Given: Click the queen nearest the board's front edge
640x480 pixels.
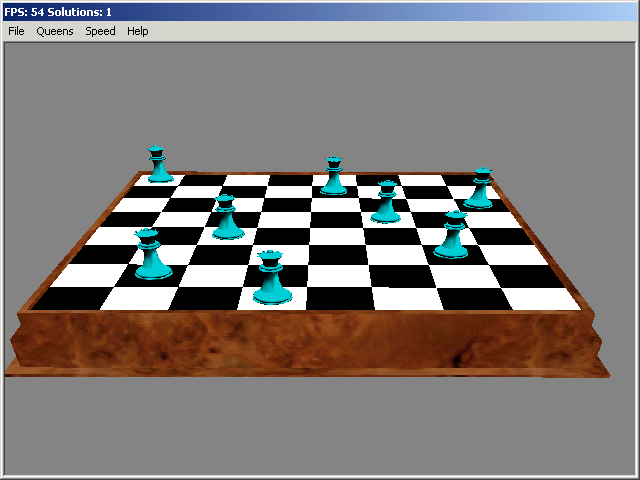Looking at the screenshot, I should pos(269,279).
